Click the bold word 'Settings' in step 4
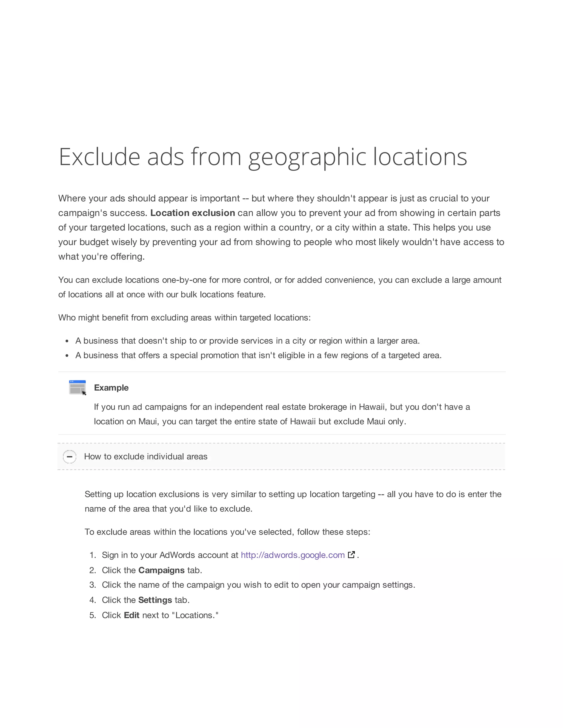 (x=155, y=600)
